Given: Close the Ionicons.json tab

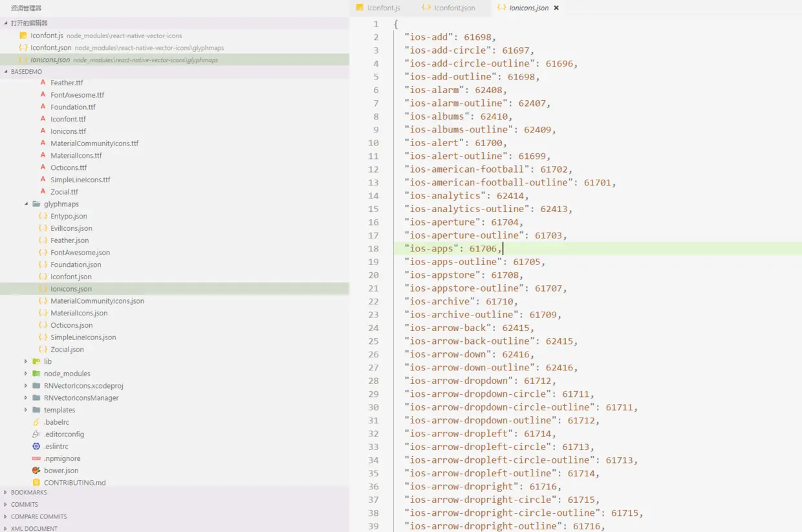Looking at the screenshot, I should [556, 8].
